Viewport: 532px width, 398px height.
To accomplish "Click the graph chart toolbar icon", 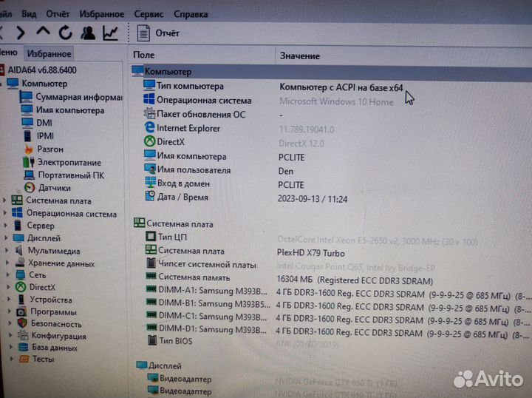I will pos(111,33).
